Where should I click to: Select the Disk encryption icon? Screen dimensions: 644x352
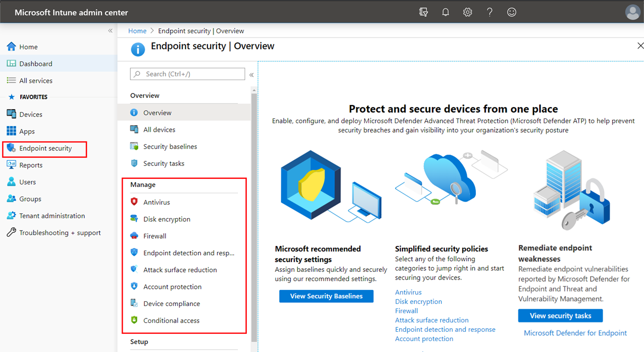click(134, 219)
